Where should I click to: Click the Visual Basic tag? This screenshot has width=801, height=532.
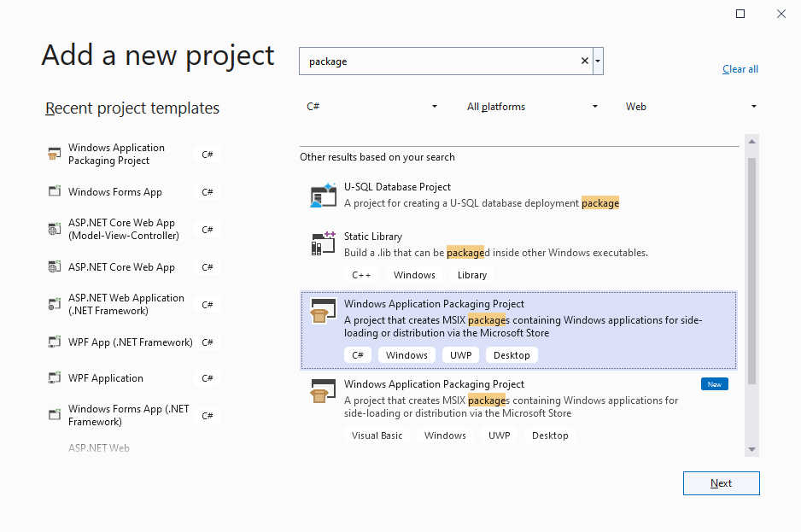coord(377,436)
